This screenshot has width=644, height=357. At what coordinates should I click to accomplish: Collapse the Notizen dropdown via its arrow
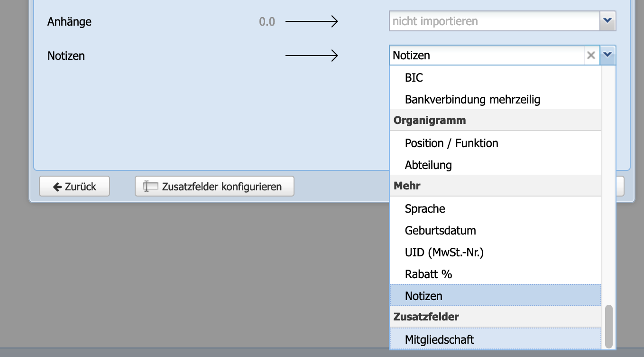[x=607, y=55]
